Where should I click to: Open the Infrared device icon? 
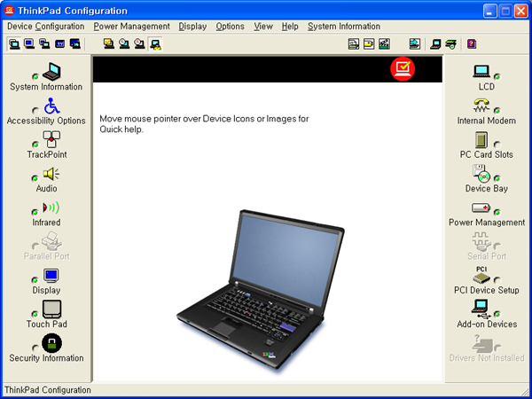pos(51,207)
